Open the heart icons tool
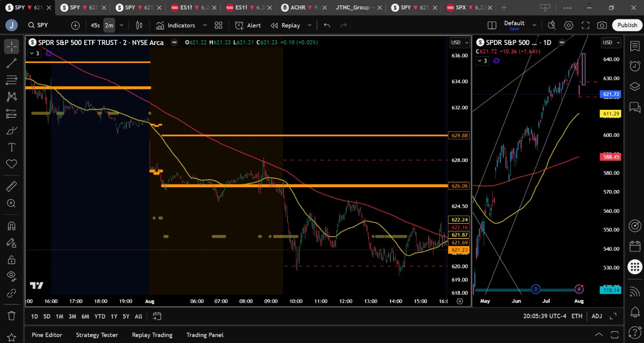Screen dimensions: 644x343 [12, 164]
